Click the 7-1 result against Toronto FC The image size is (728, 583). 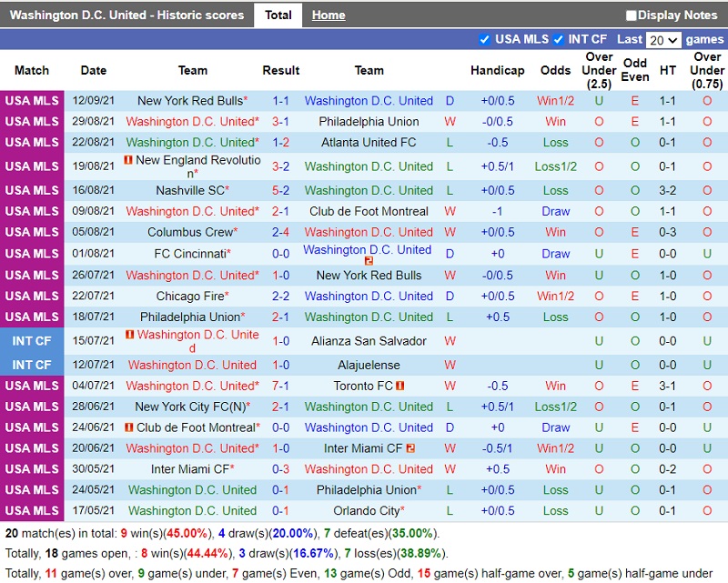click(x=280, y=386)
